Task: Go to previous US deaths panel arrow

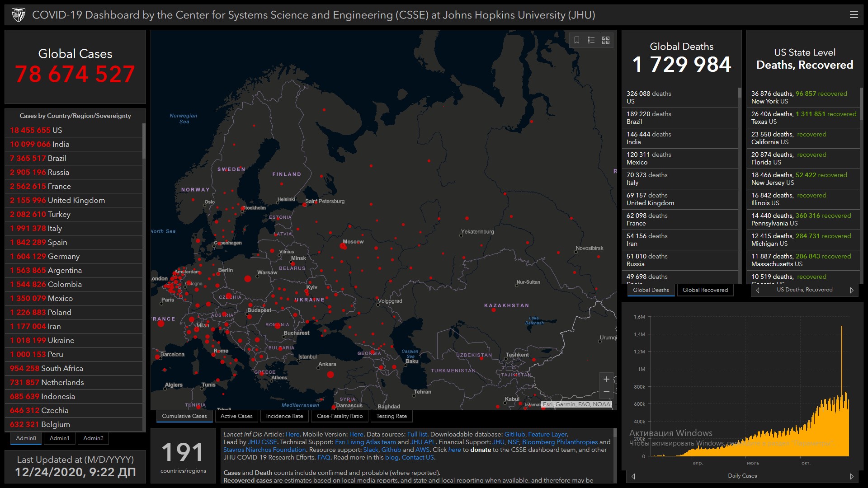Action: click(x=758, y=290)
